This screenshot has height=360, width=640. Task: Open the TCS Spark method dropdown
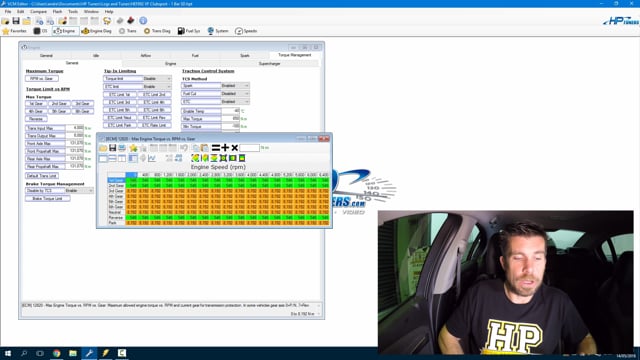[235, 86]
